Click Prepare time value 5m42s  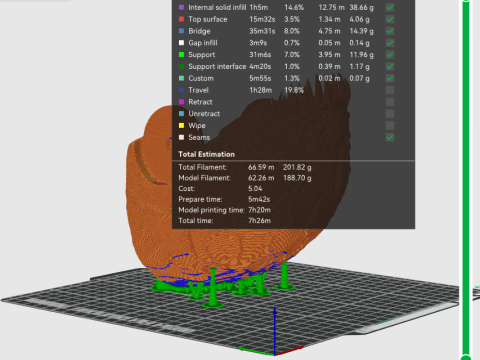pyautogui.click(x=259, y=199)
